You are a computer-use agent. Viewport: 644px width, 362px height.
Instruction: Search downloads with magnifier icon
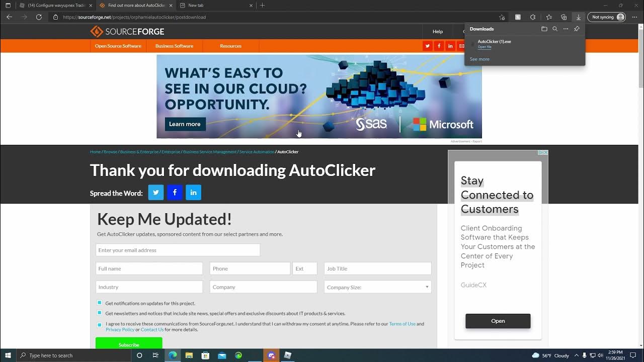(555, 29)
